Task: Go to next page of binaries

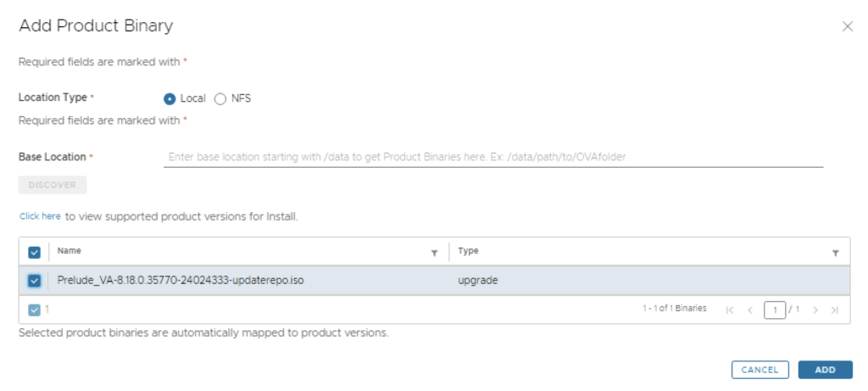Action: [815, 310]
